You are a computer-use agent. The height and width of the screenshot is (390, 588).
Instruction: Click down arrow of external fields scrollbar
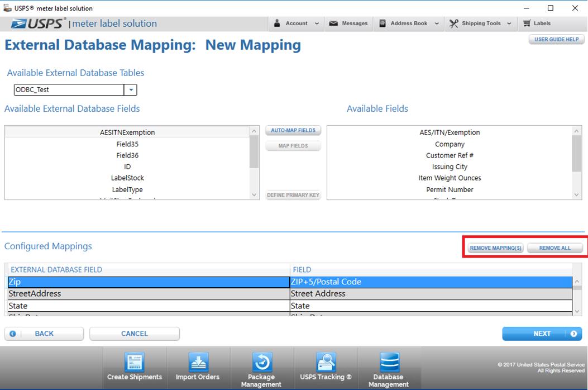point(254,195)
